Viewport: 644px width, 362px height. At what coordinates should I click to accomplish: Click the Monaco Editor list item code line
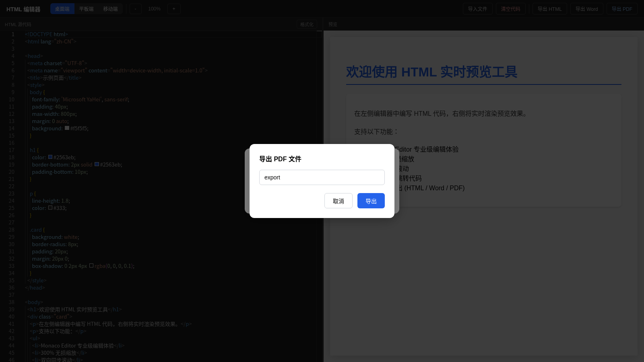[78, 346]
